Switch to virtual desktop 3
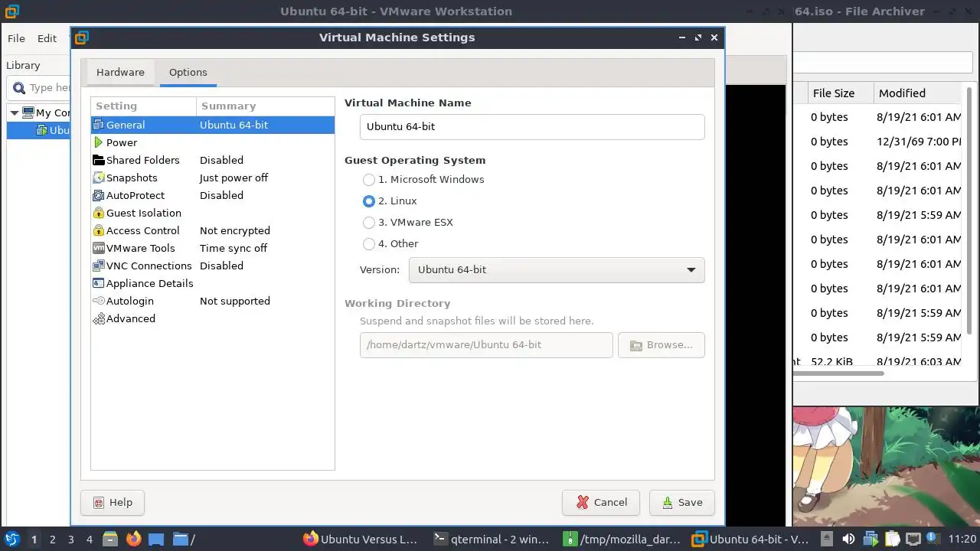The height and width of the screenshot is (551, 980). tap(70, 539)
